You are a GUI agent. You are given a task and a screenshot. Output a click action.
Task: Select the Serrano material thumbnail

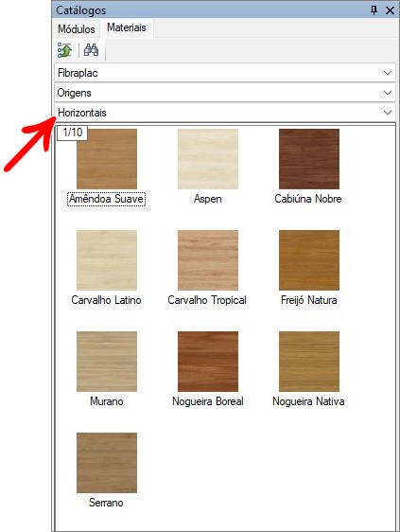107,463
